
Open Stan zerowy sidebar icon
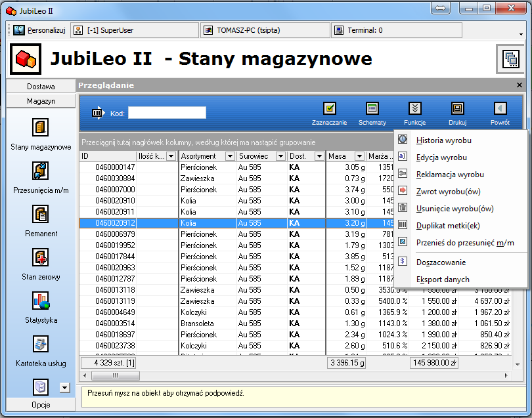point(40,257)
